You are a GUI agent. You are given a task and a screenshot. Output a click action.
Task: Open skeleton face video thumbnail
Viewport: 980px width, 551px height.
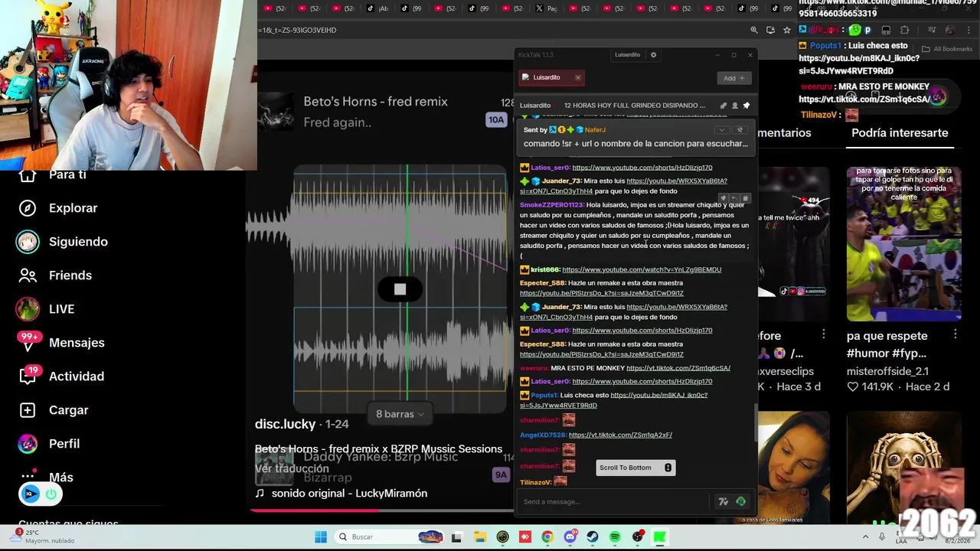click(903, 468)
